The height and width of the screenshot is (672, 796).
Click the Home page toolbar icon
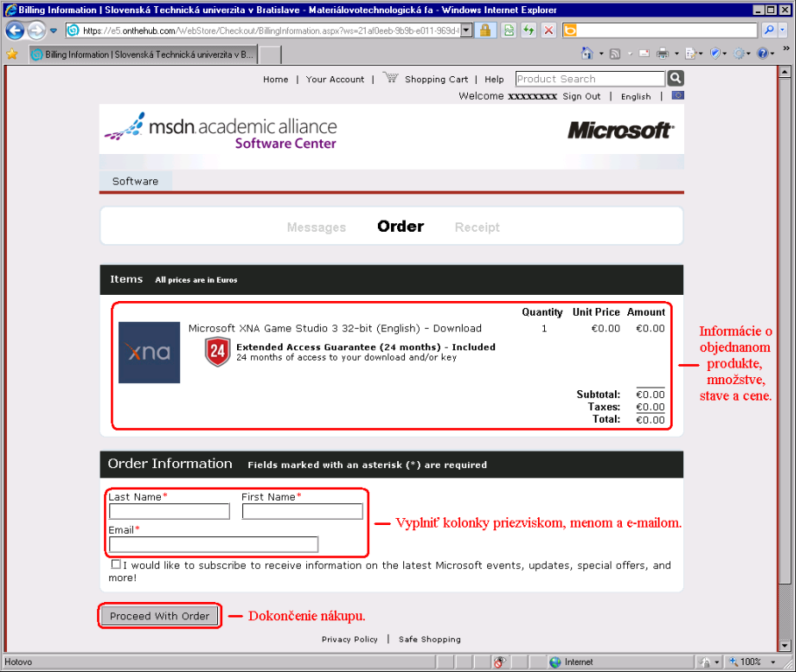coord(587,53)
